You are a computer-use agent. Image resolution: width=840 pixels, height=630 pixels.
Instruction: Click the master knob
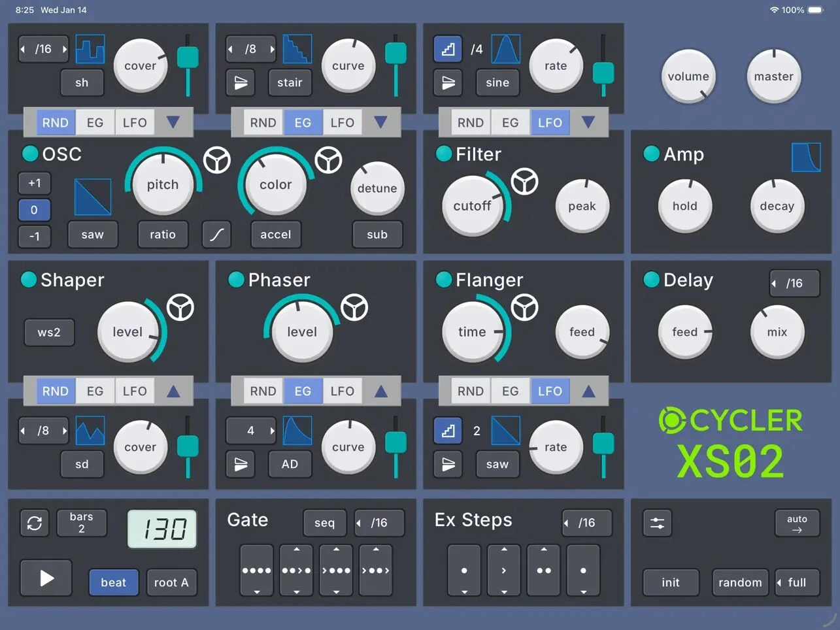[774, 76]
